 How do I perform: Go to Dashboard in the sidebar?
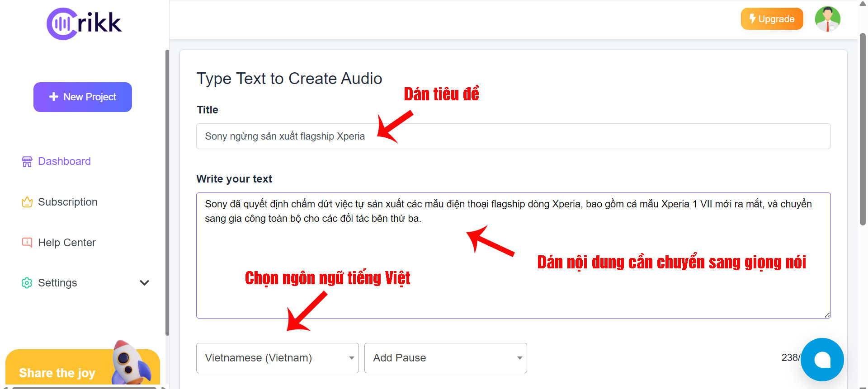click(x=64, y=161)
